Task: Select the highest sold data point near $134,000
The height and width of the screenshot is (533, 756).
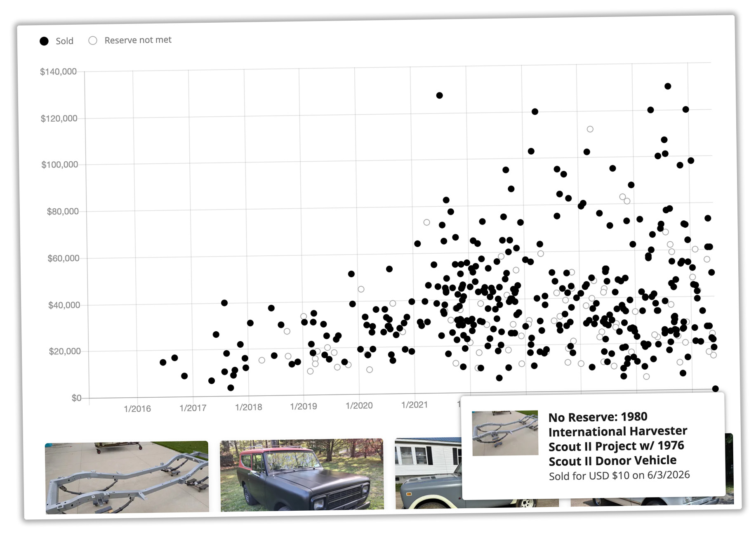Action: click(x=668, y=86)
